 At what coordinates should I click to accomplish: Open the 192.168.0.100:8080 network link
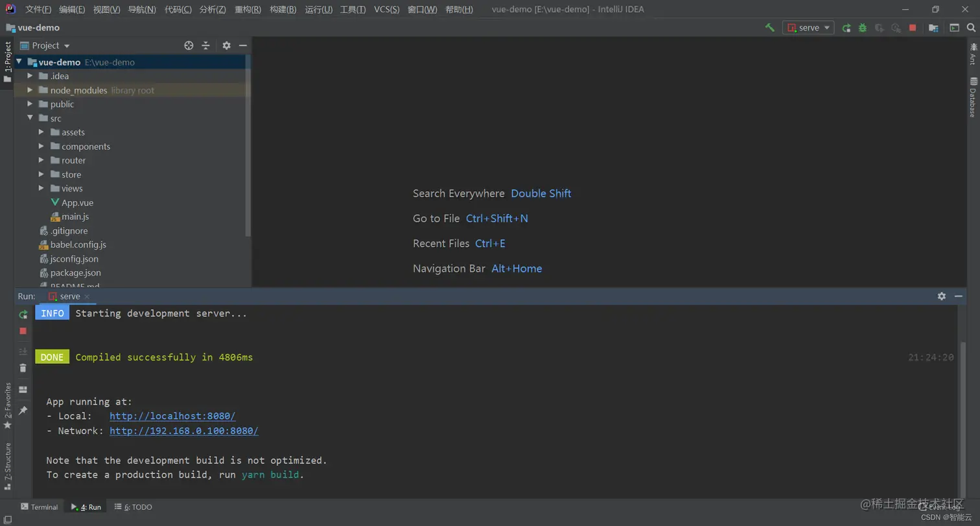pos(184,431)
